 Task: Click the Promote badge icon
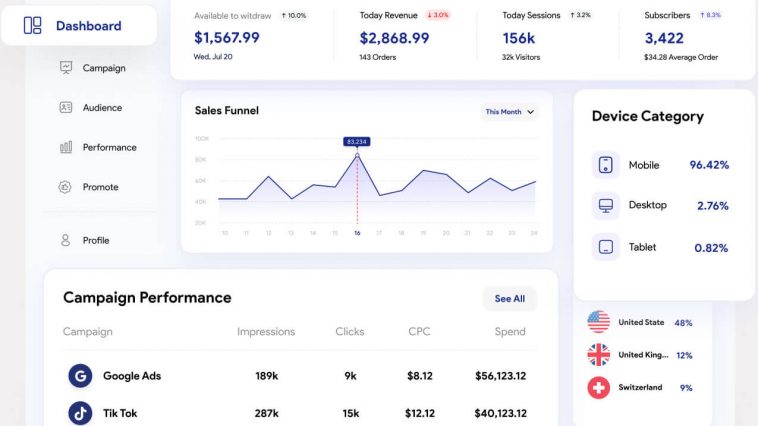click(65, 187)
